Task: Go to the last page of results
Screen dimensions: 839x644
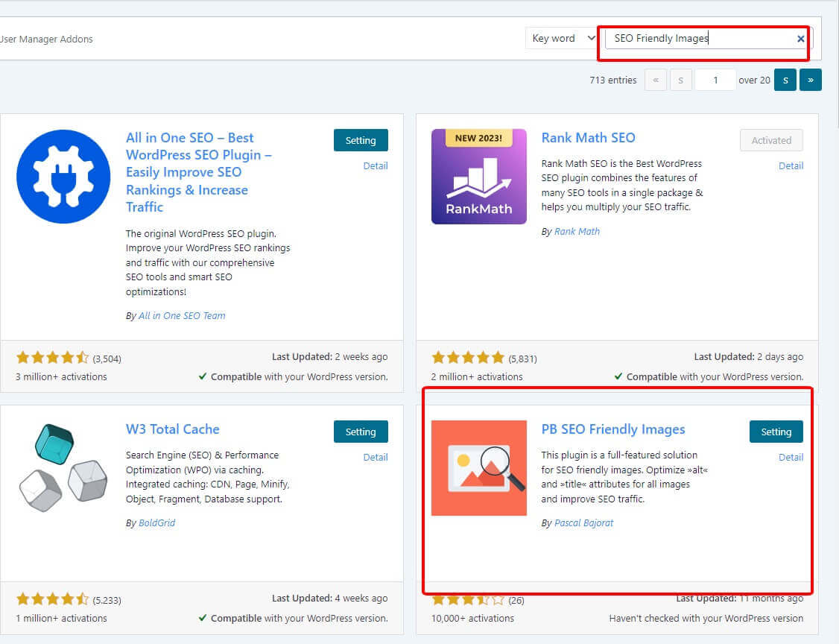Action: pos(810,80)
